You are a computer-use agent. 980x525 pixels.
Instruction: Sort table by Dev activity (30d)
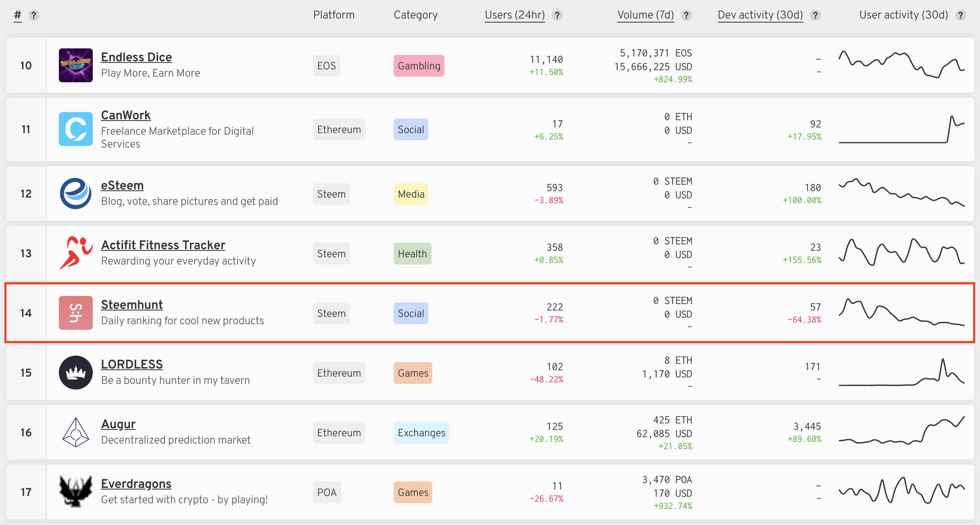[x=761, y=15]
